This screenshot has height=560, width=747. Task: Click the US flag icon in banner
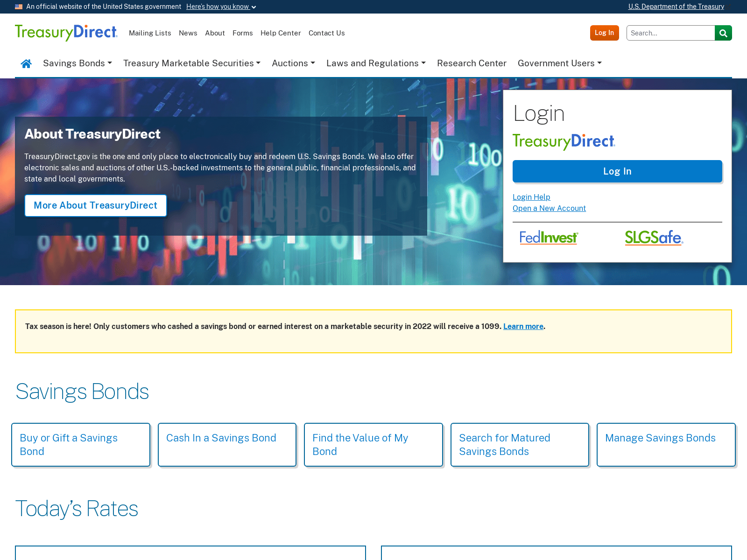19,7
